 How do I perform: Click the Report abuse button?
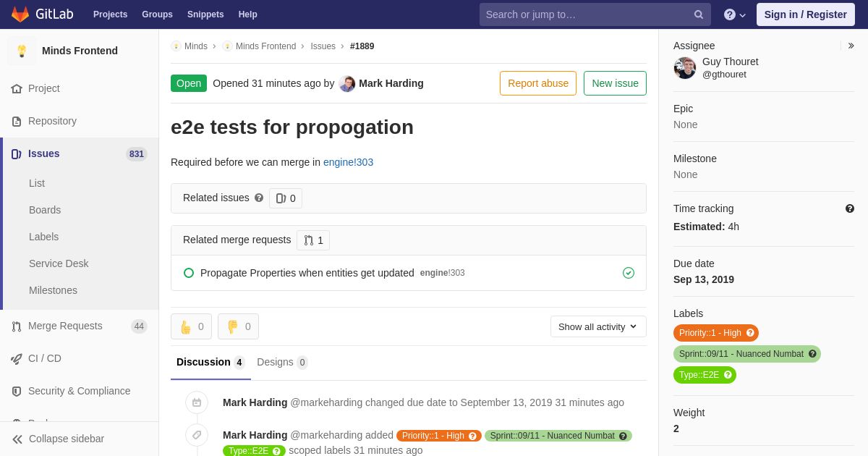pos(537,83)
